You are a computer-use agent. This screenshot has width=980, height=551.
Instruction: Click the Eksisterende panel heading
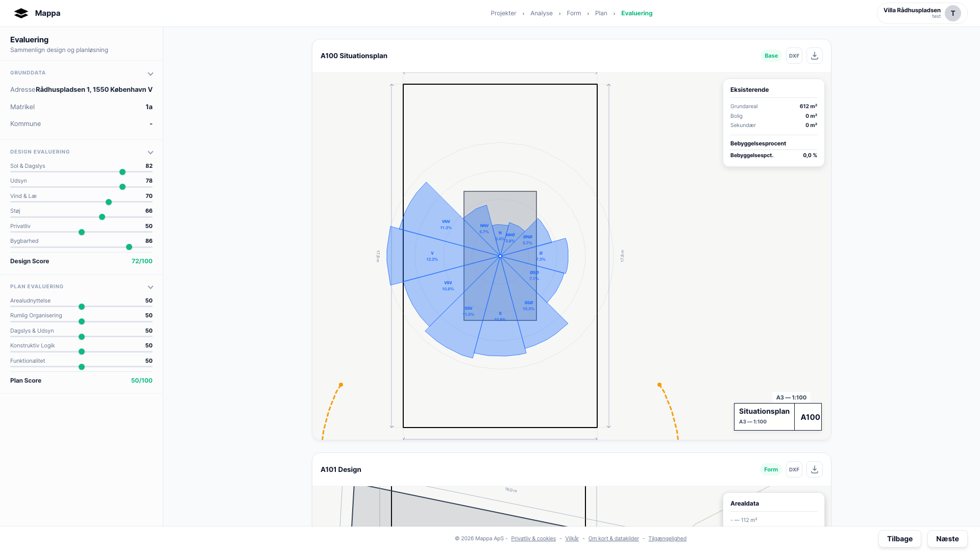(749, 90)
